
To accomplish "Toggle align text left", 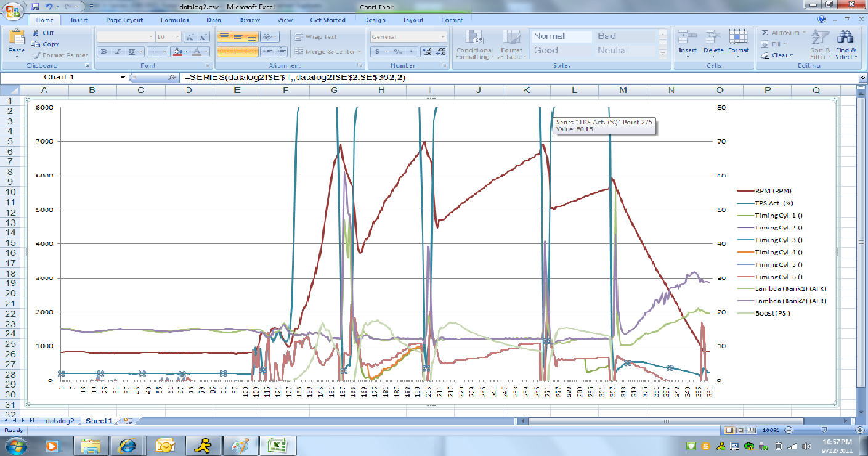I will coord(224,52).
